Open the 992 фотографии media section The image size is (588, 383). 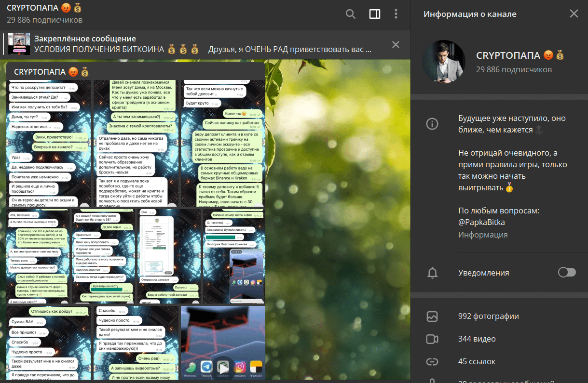tap(488, 317)
